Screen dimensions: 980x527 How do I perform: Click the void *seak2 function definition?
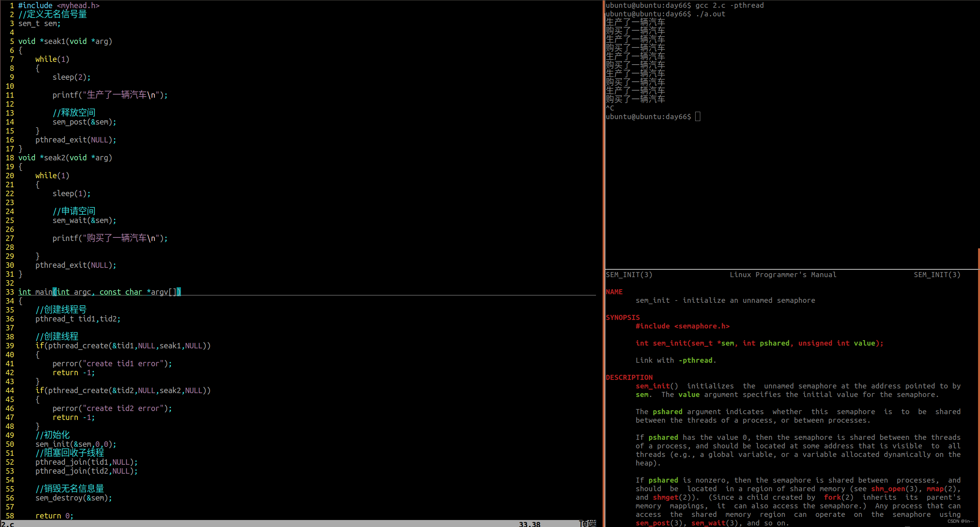click(65, 158)
